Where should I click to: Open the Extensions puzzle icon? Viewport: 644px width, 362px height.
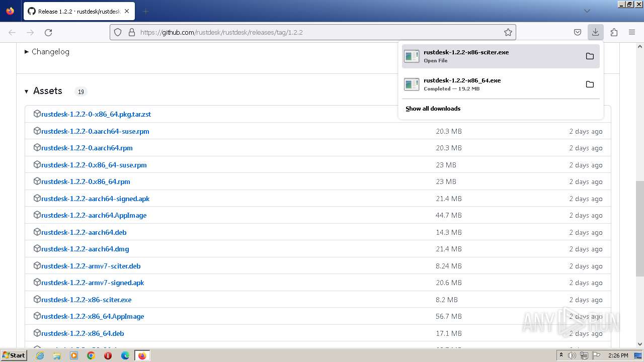click(614, 32)
